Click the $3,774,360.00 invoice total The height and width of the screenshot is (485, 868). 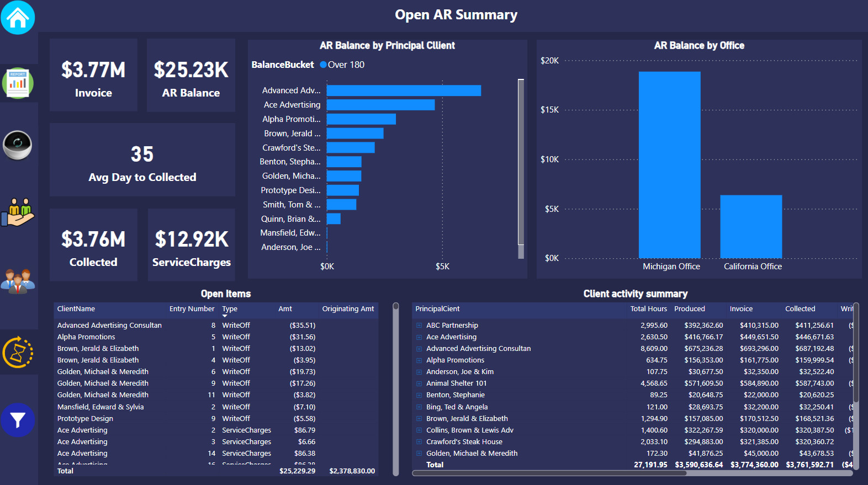(x=754, y=465)
